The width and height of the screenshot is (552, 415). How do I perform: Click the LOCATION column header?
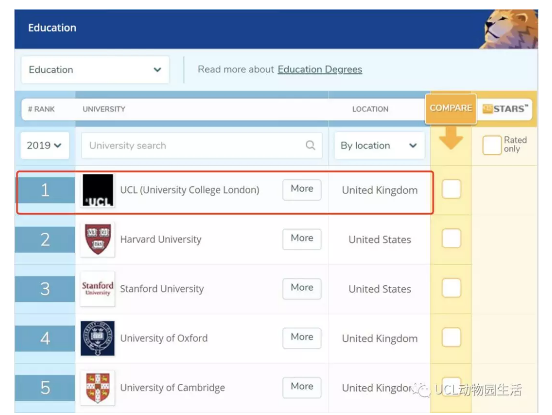pyautogui.click(x=370, y=109)
